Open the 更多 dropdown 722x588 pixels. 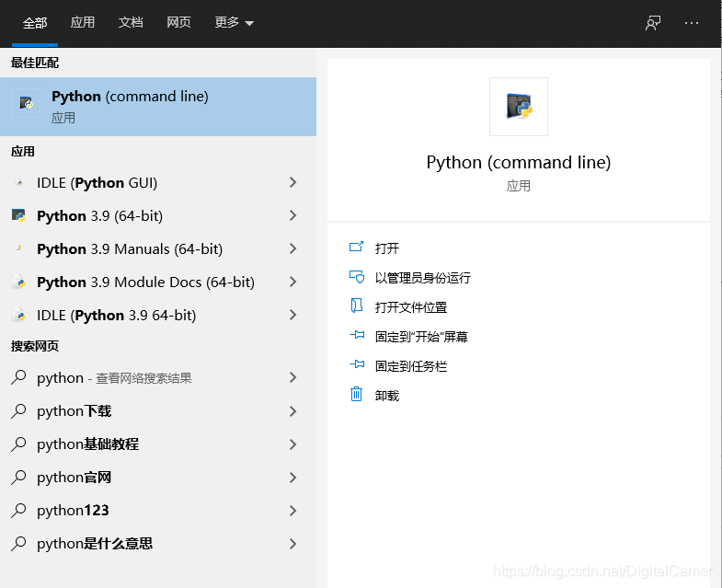pyautogui.click(x=234, y=22)
